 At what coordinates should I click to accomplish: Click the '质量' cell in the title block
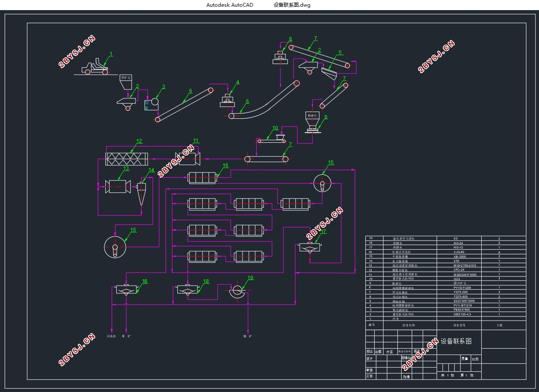coord(465,359)
